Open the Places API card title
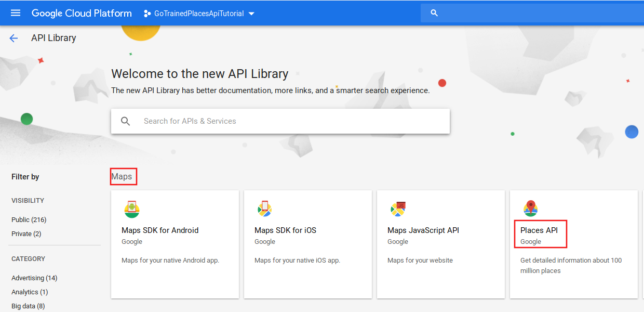 [x=539, y=230]
